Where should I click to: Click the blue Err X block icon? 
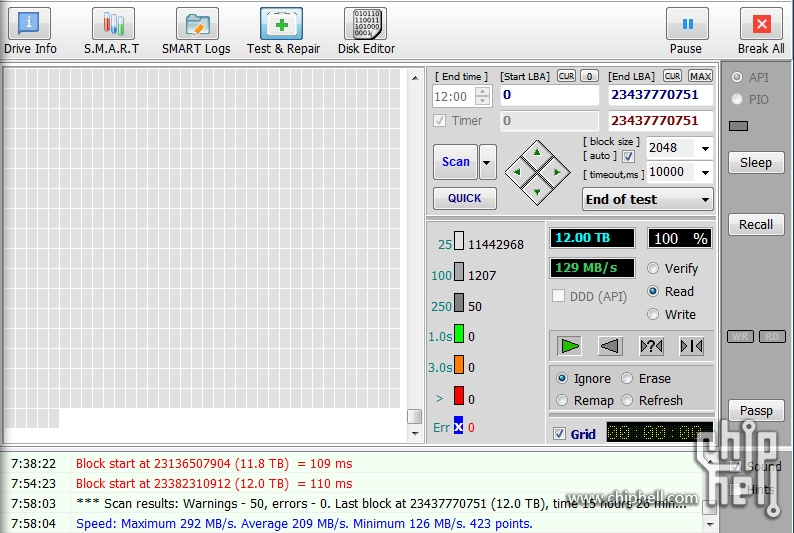coord(458,426)
